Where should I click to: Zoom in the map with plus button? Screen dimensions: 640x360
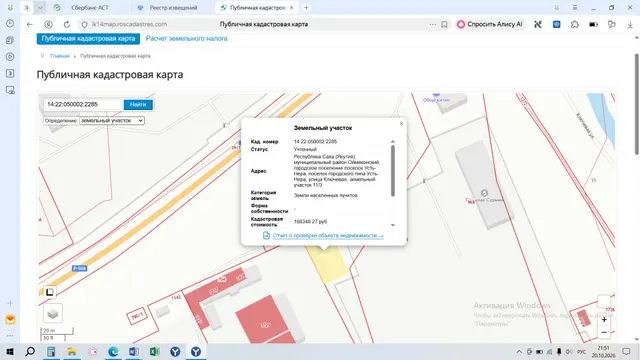(x=604, y=320)
